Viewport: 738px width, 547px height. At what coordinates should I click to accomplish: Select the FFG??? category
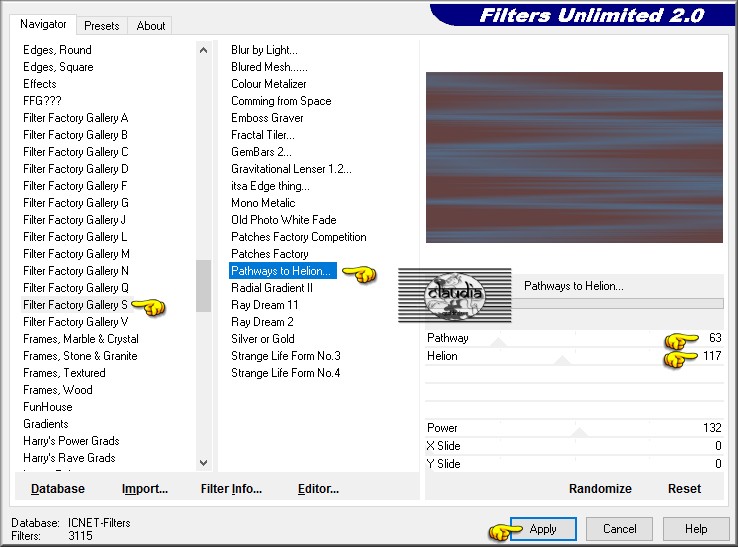pos(42,101)
